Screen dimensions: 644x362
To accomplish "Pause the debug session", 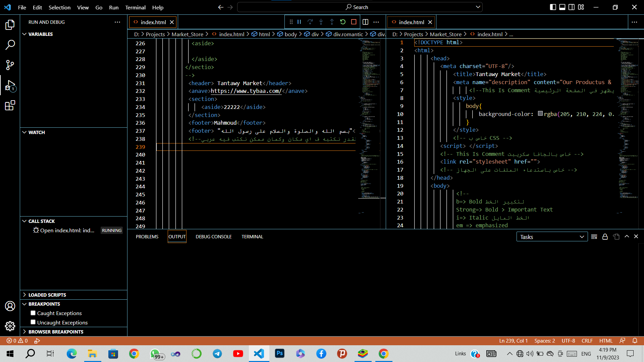I will [x=299, y=22].
